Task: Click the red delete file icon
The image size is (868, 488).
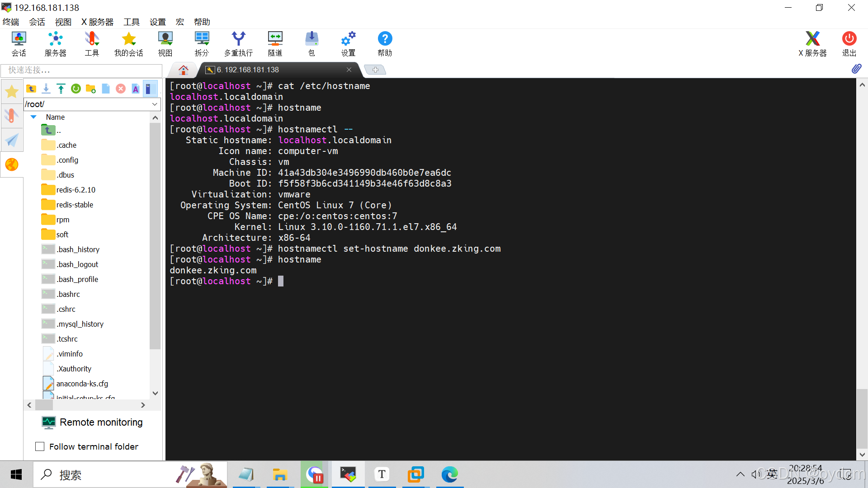Action: 121,89
